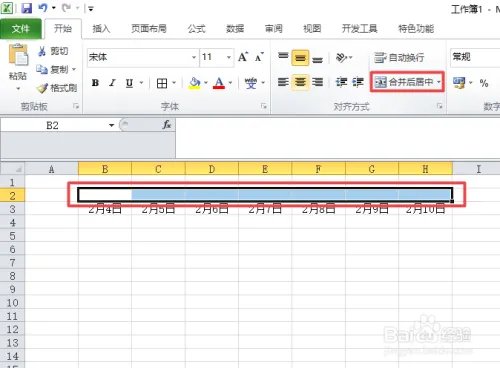The image size is (500, 368).
Task: Click the 剪切 cut button
Action: click(53, 51)
